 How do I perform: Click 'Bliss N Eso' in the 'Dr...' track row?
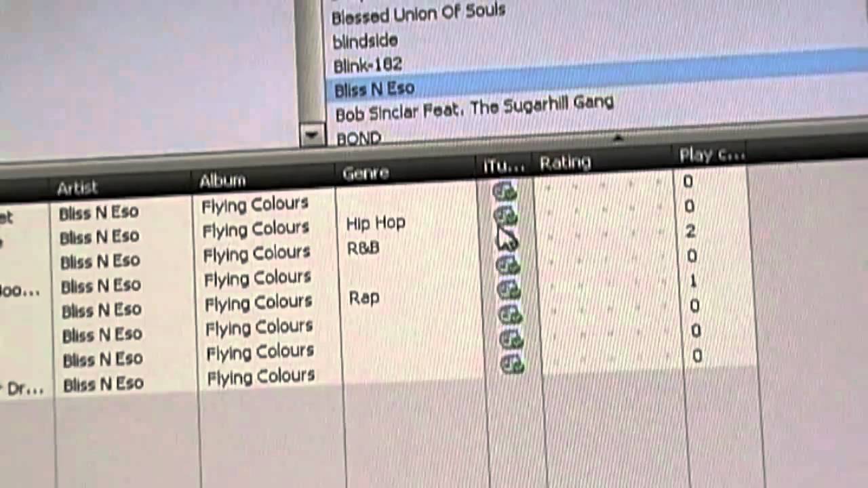103,384
